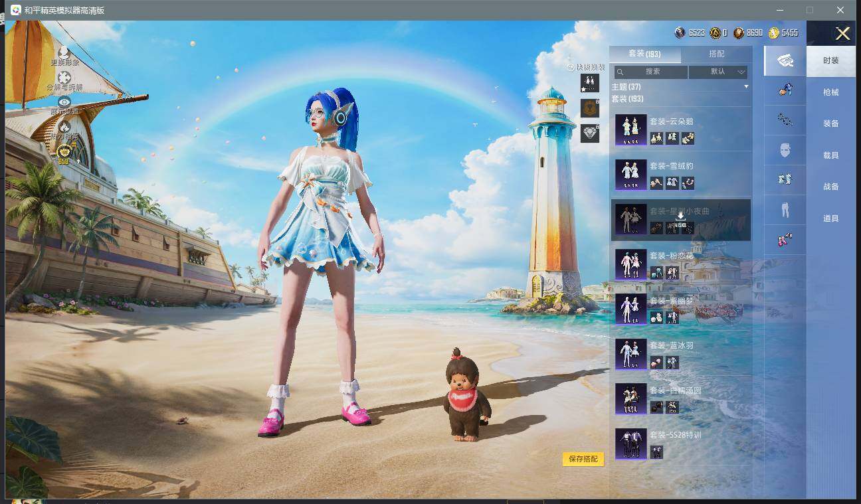Select the pink shoes category icon
Screen dimensions: 861x504
(785, 240)
